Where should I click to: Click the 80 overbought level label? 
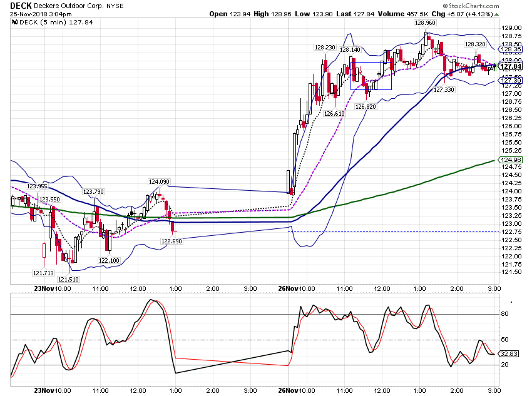505,314
